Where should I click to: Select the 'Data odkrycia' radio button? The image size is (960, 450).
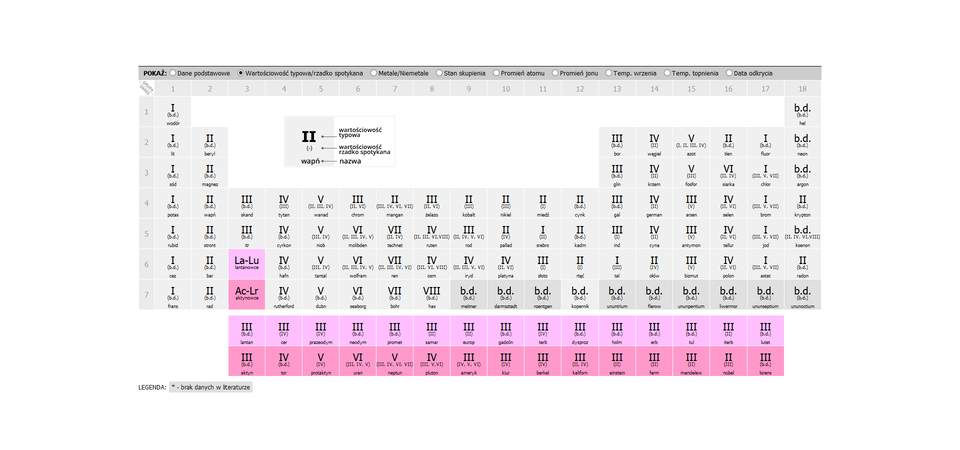coord(729,73)
